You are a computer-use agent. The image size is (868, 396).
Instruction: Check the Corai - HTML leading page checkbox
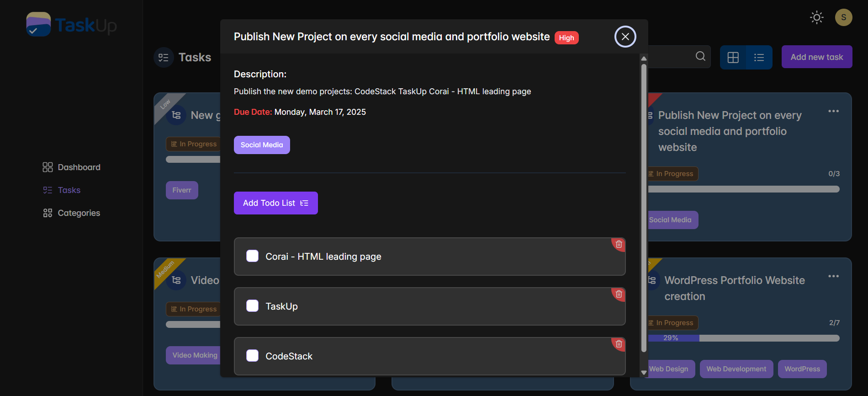tap(252, 256)
